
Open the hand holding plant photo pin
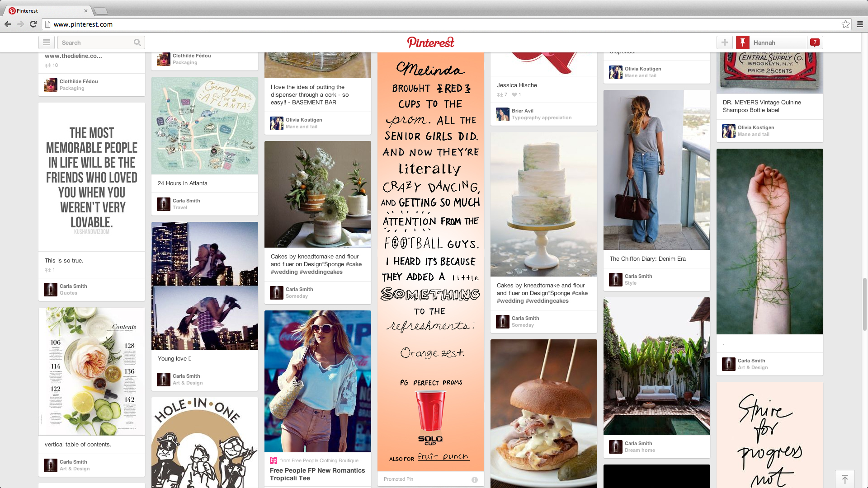[x=770, y=242]
